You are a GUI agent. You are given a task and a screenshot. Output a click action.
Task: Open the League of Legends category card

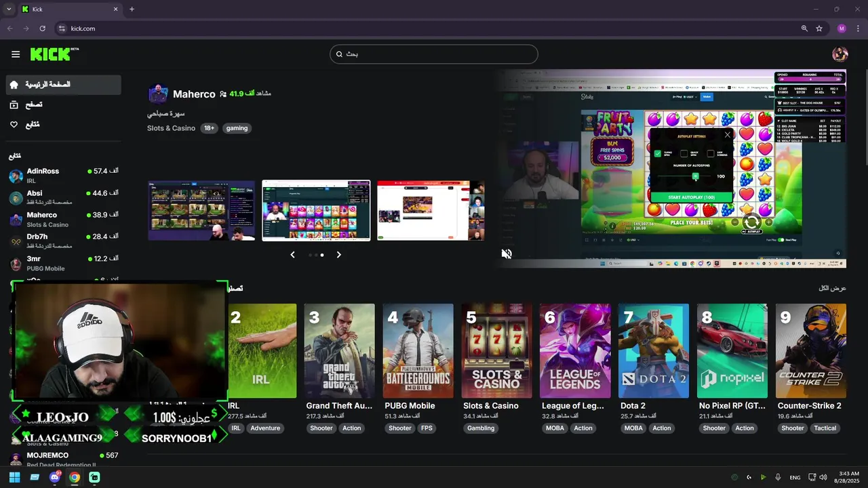(575, 350)
